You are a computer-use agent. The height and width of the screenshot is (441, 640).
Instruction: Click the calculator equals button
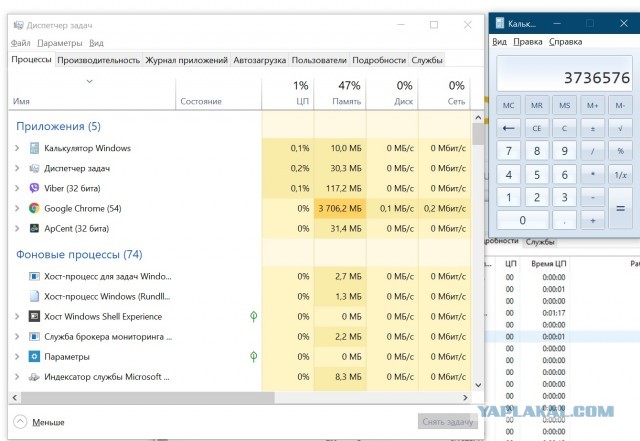tap(620, 208)
